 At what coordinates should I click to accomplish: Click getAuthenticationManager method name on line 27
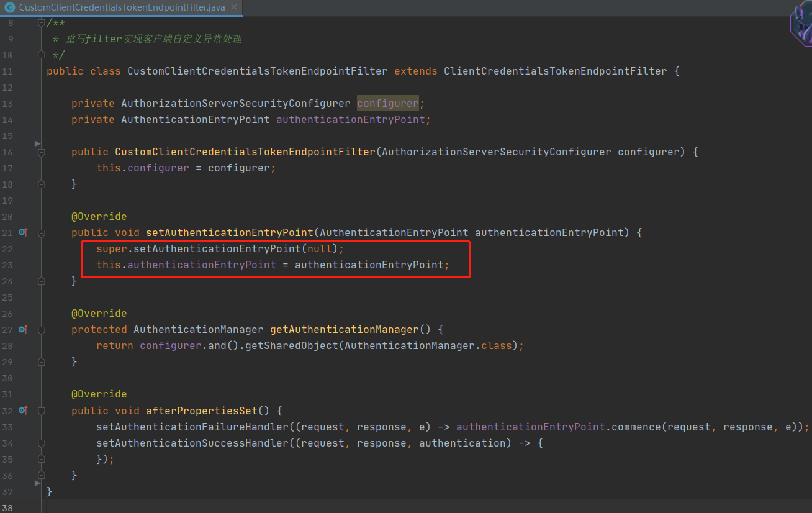point(345,329)
